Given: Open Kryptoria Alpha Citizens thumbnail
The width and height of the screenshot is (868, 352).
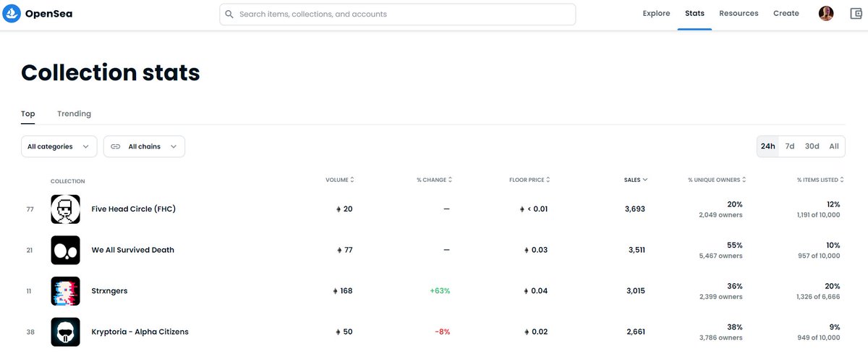Looking at the screenshot, I should tap(65, 332).
